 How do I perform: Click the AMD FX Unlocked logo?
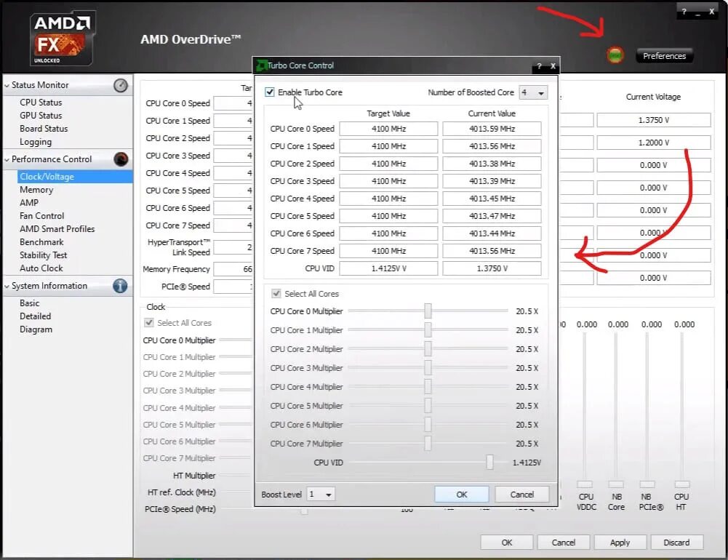pyautogui.click(x=63, y=39)
